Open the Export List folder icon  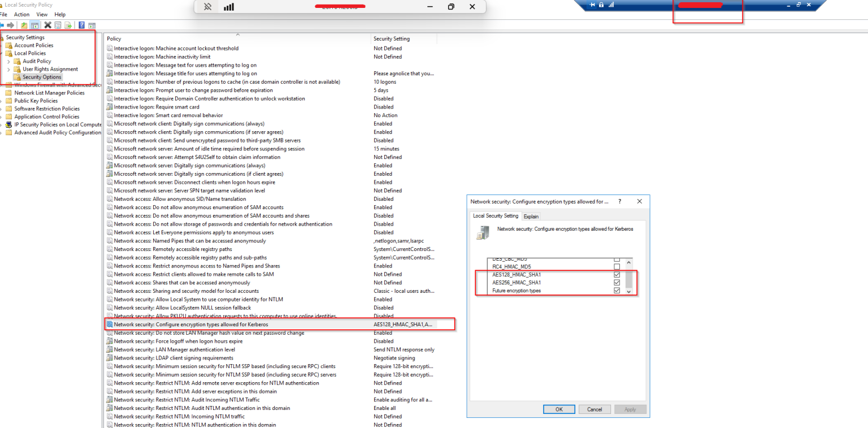pos(24,25)
